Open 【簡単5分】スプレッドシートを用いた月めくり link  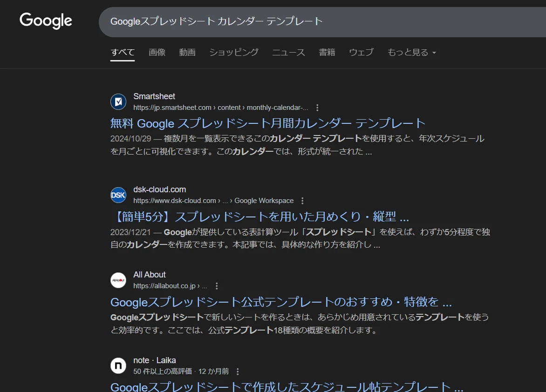coord(260,216)
